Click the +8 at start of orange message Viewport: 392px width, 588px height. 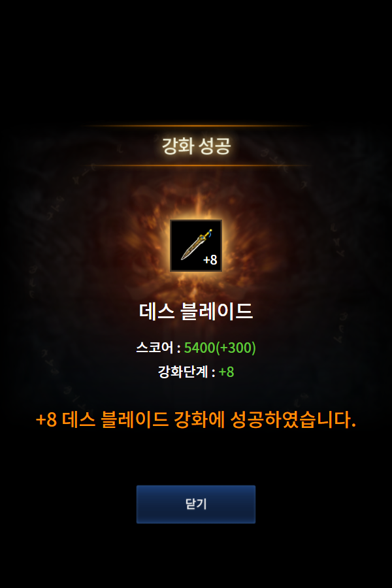coord(46,419)
